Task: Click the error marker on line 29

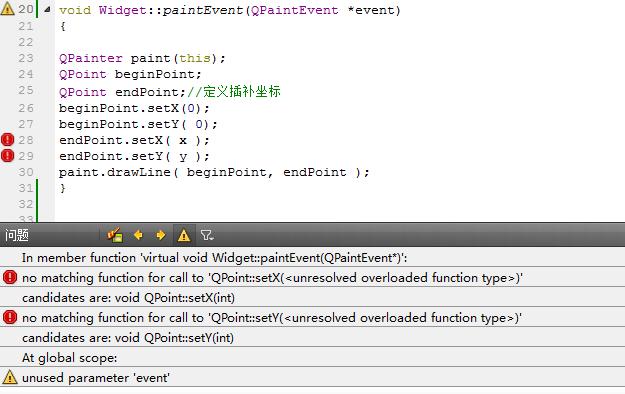Action: coord(8,156)
